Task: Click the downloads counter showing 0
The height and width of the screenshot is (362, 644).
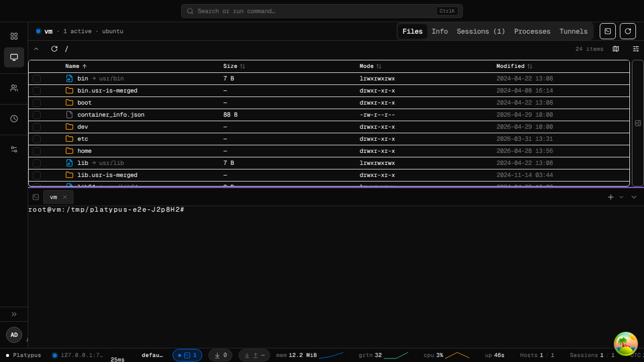Action: pyautogui.click(x=220, y=355)
